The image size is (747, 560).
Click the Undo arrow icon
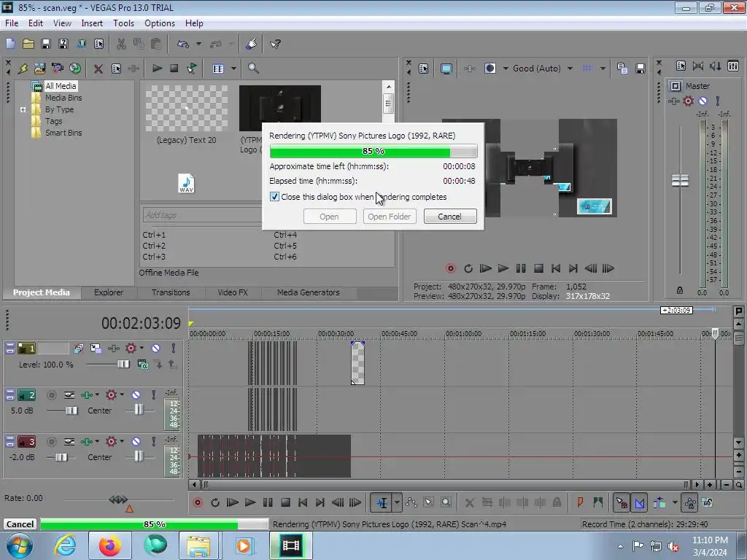pos(183,44)
